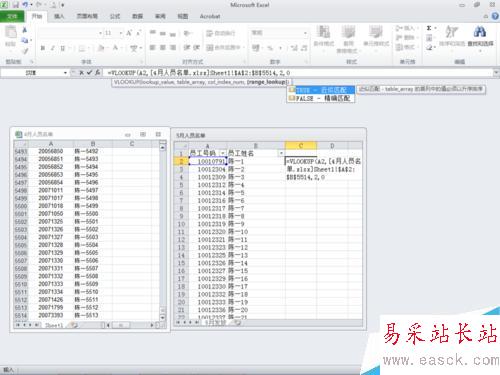This screenshot has width=500, height=375.
Task: Toggle the top vertical align button
Action: point(152,33)
